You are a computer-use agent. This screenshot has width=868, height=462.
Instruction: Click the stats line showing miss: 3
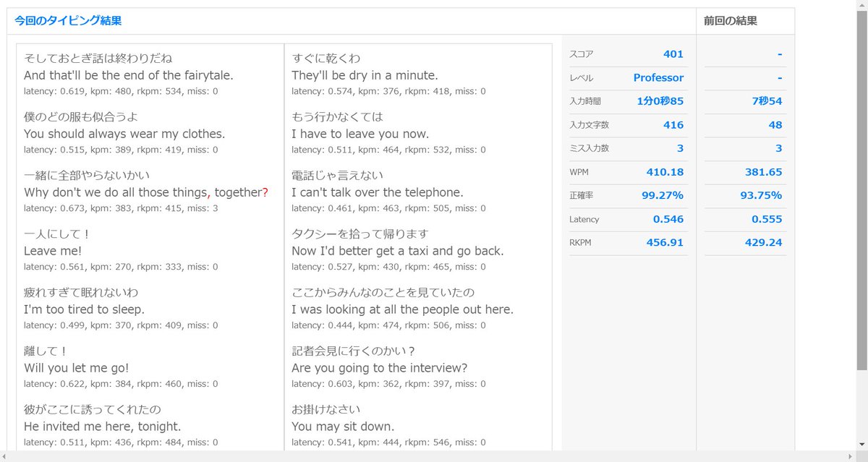(121, 208)
